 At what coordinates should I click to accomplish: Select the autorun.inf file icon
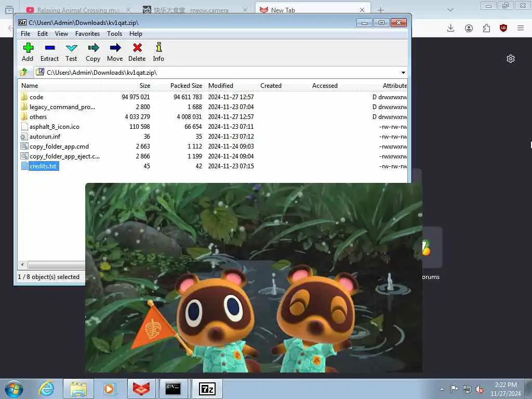coord(24,137)
